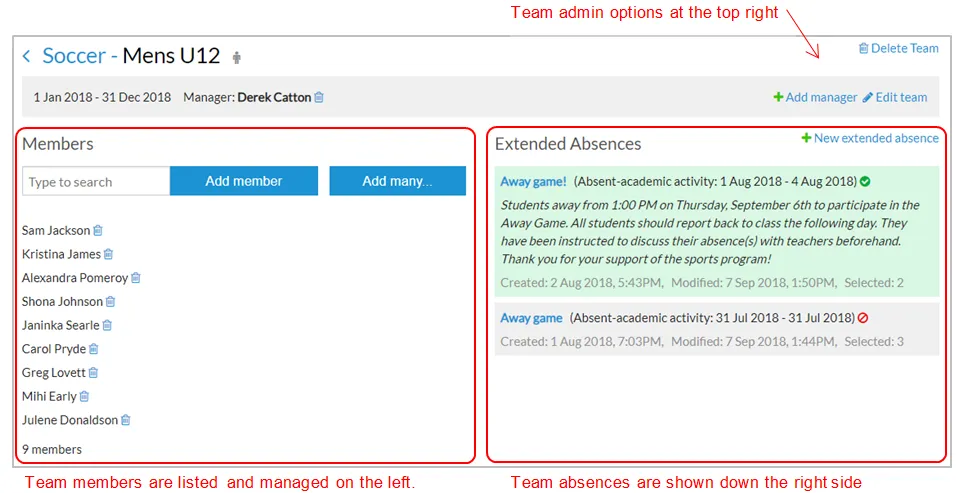Select the name Mihi Early
956x493 pixels.
pos(49,396)
